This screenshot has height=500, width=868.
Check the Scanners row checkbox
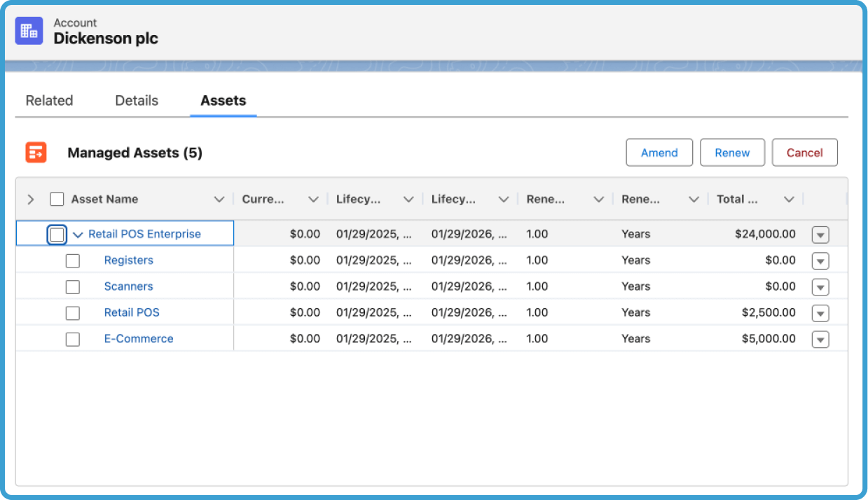coord(72,286)
